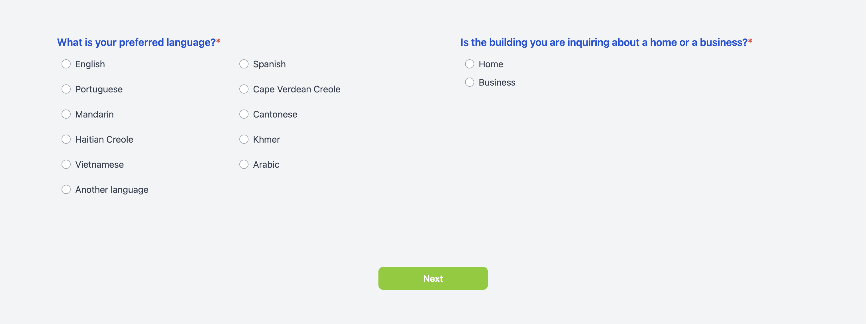This screenshot has height=324, width=868.
Task: Select Mandarin radio button
Action: (66, 114)
